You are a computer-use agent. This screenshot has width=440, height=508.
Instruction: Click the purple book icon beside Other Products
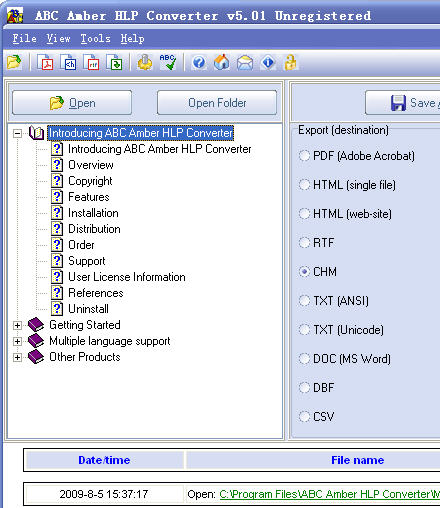click(36, 357)
